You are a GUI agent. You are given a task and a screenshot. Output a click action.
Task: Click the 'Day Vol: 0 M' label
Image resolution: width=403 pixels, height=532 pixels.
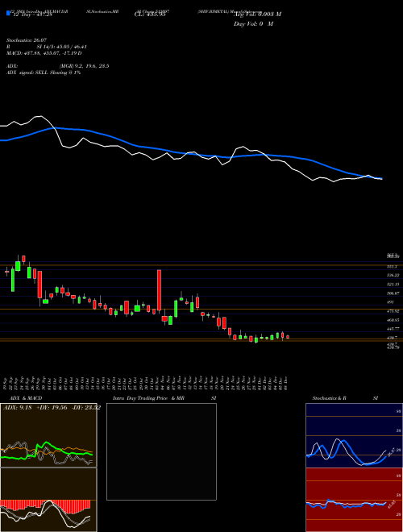[x=253, y=23]
